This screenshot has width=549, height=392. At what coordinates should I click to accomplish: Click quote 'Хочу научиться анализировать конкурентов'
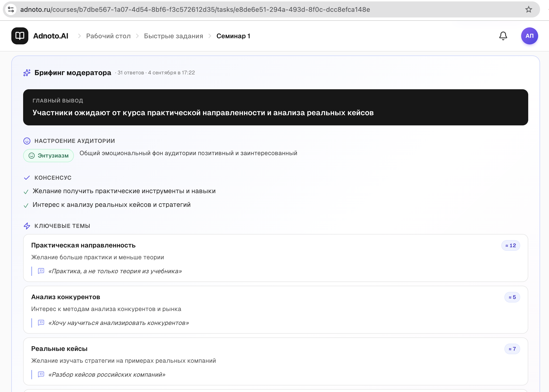(118, 323)
